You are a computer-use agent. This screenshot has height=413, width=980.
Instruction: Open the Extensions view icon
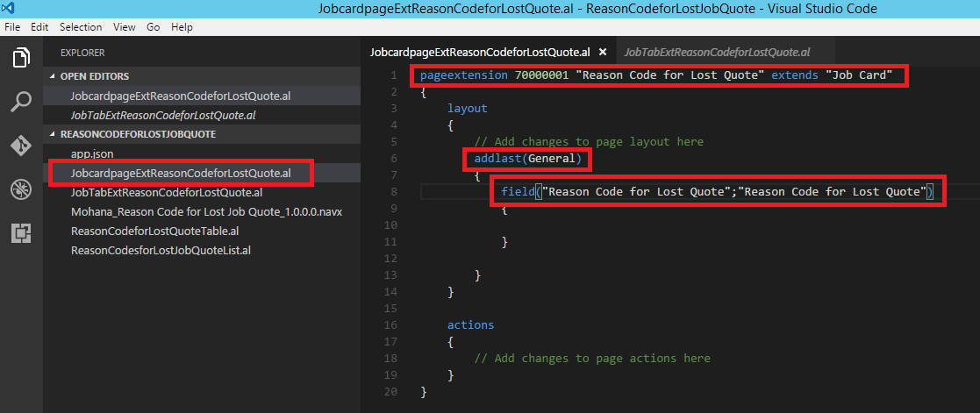[21, 233]
